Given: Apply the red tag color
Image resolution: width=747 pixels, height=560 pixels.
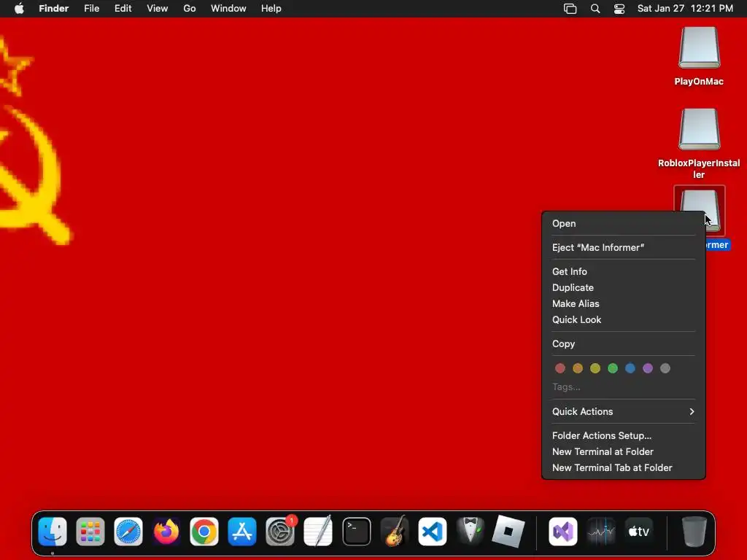Looking at the screenshot, I should [560, 368].
